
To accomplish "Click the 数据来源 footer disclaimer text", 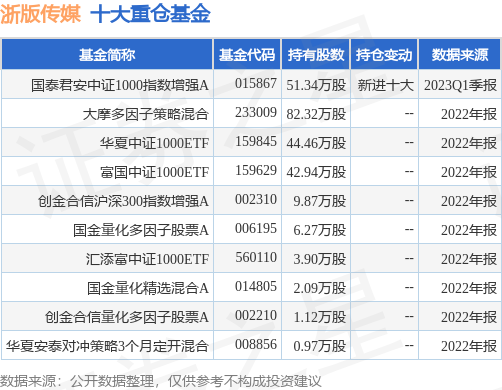I will 160,381.
